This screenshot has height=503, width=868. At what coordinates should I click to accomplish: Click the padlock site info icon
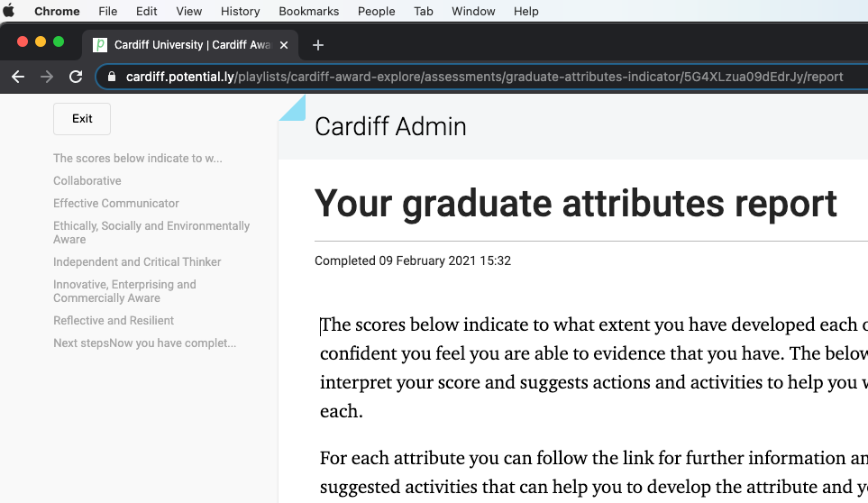(x=113, y=77)
